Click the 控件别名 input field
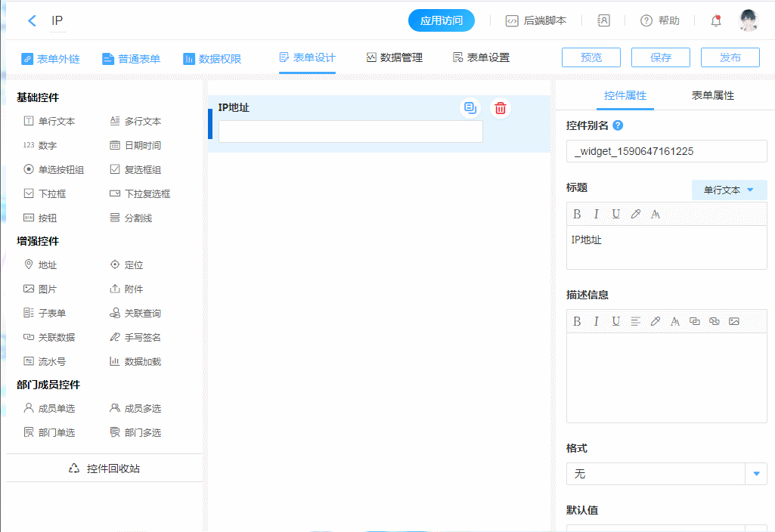775x532 pixels. coord(666,151)
